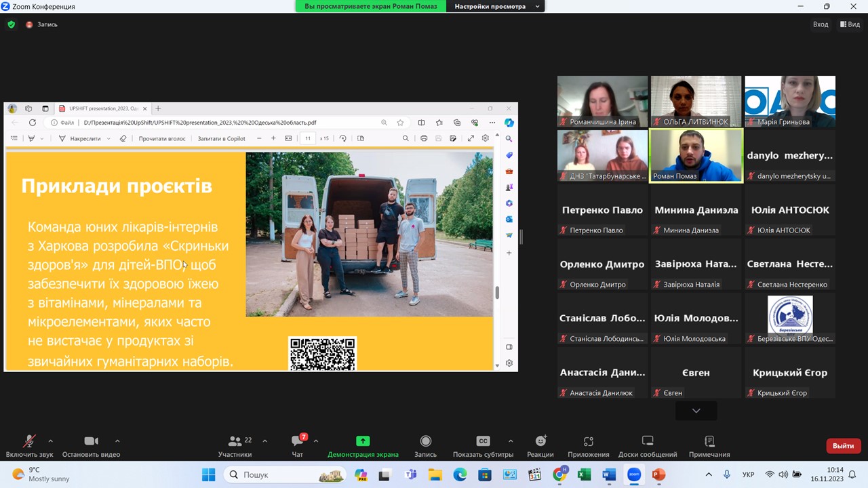The image size is (868, 488).
Task: Stop video (Остановить видео)
Action: click(x=91, y=445)
